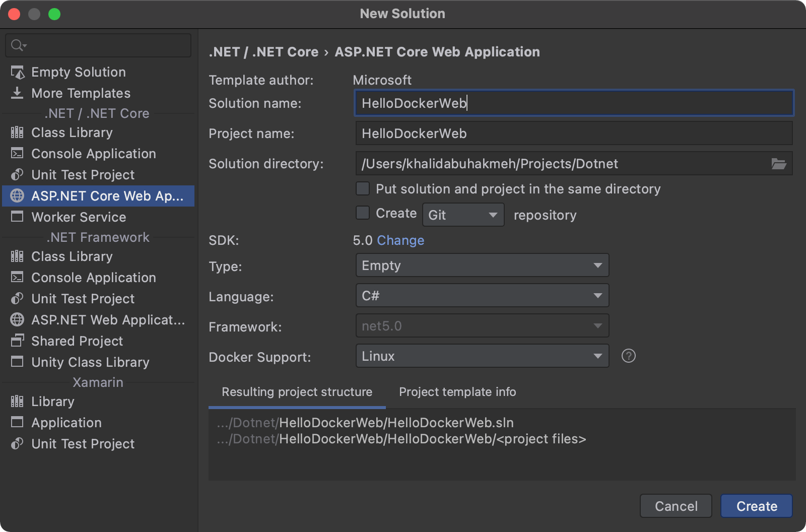Click the Create button

[756, 506]
